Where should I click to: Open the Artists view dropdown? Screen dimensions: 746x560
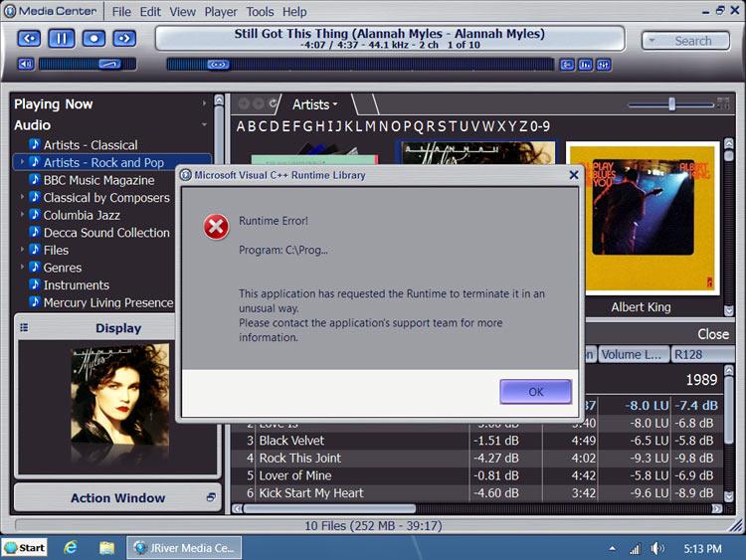(315, 104)
